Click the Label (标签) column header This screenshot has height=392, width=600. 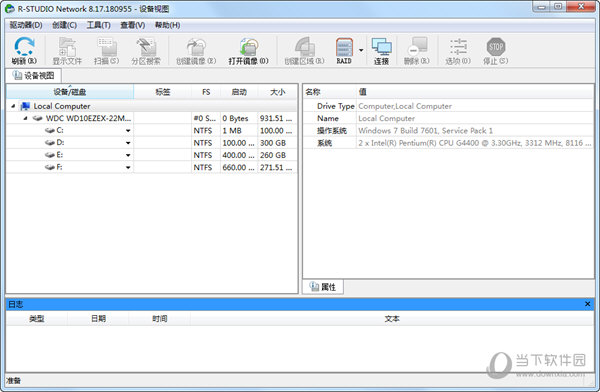coord(163,92)
